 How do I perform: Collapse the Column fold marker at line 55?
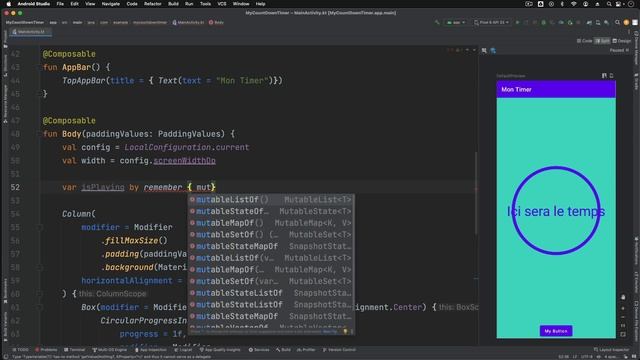tap(40, 227)
